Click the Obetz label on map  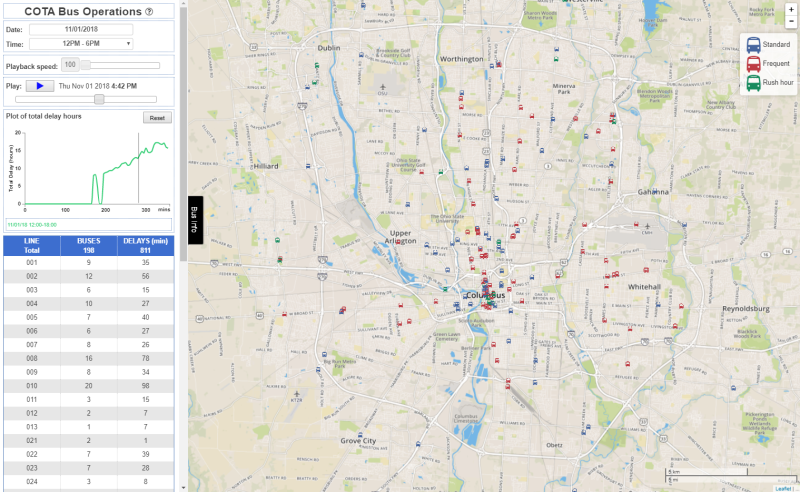tap(554, 445)
